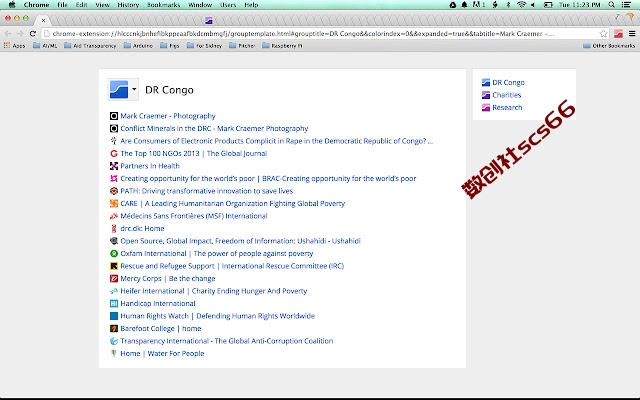The width and height of the screenshot is (640, 400).
Task: Open Mercy Corps | Be the change
Action: pyautogui.click(x=168, y=278)
